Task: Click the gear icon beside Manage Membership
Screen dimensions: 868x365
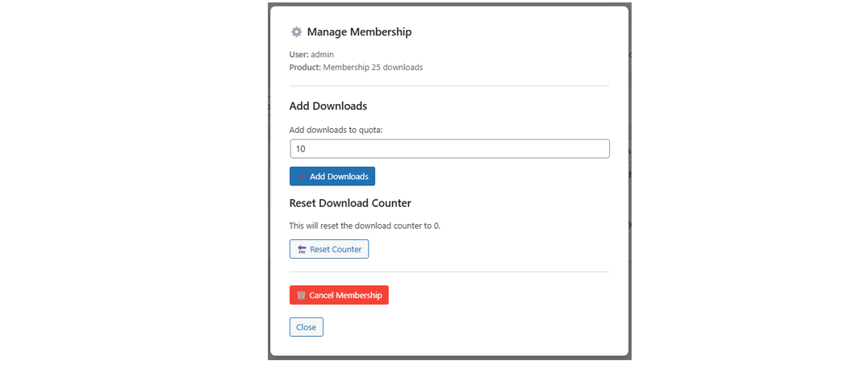Action: (296, 32)
